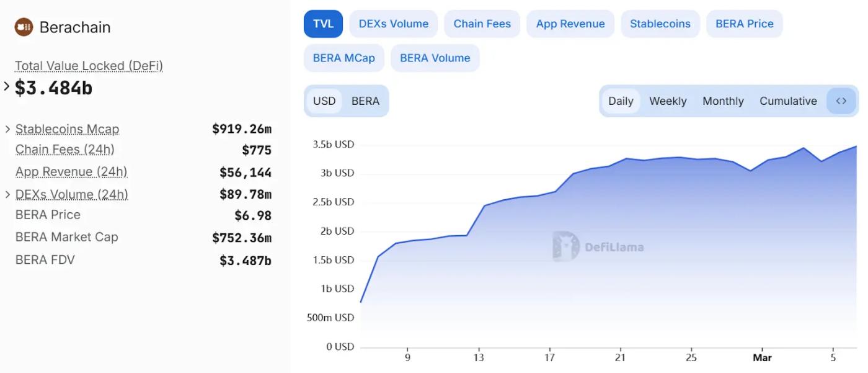Switch to the Monthly interval tab
The height and width of the screenshot is (373, 868).
723,101
